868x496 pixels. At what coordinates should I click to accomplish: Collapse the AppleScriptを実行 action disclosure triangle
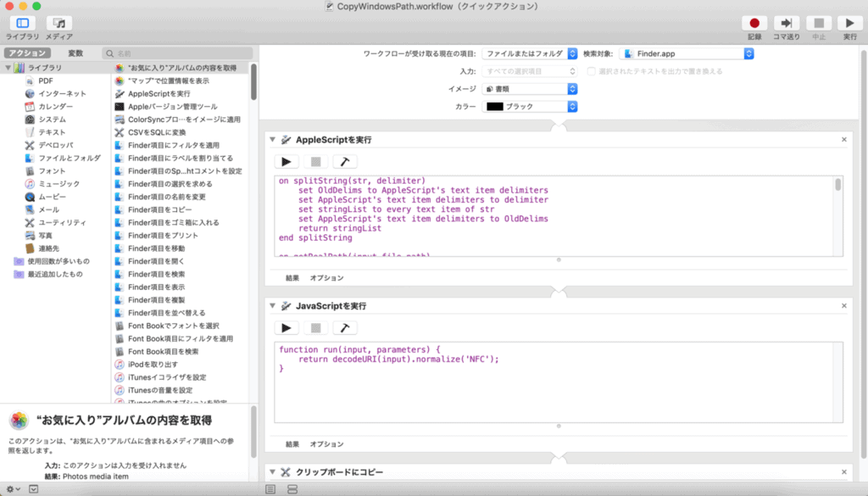pos(271,140)
